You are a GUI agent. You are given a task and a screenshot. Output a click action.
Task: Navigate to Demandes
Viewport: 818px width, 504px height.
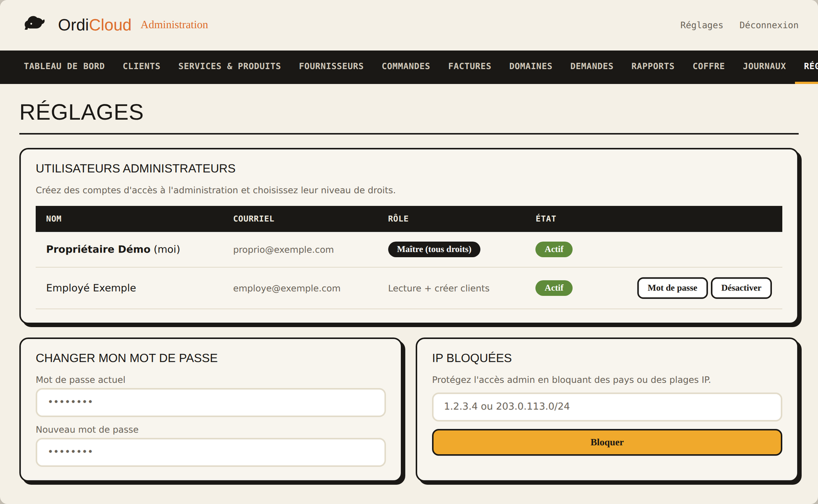592,66
